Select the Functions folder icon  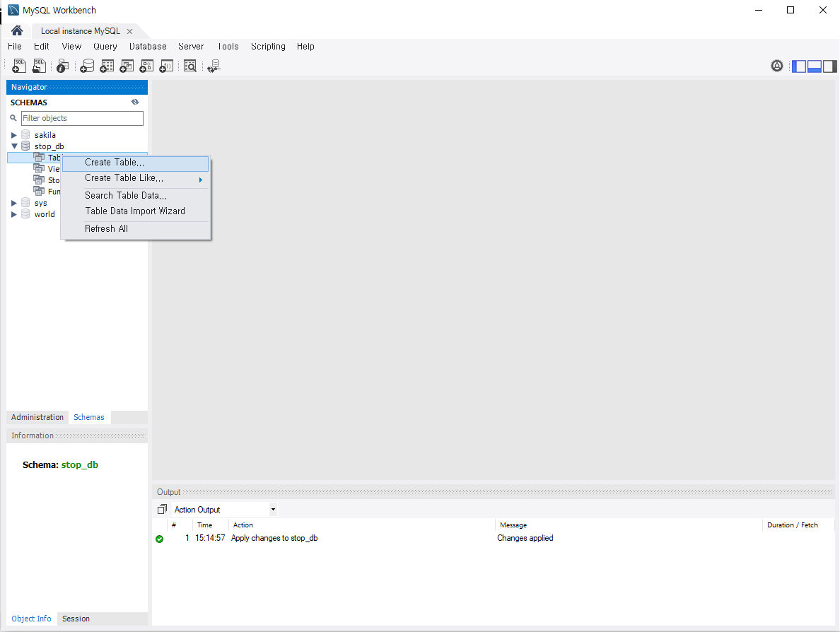click(39, 191)
